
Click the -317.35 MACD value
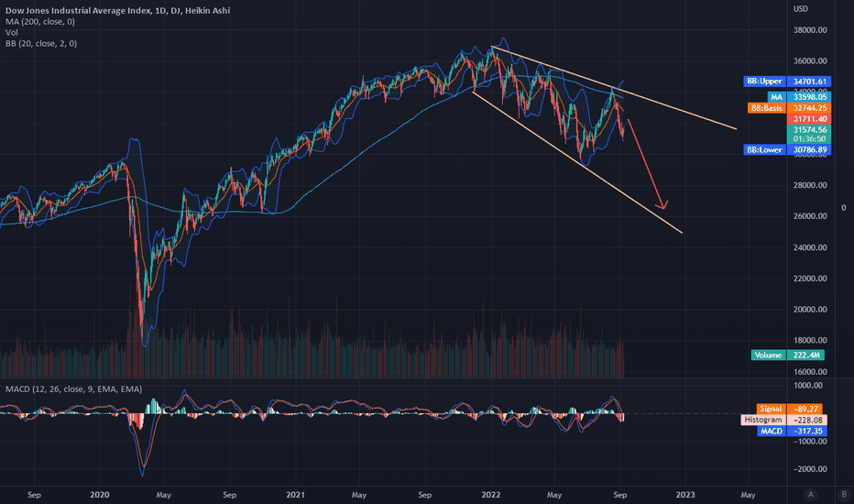pos(807,431)
